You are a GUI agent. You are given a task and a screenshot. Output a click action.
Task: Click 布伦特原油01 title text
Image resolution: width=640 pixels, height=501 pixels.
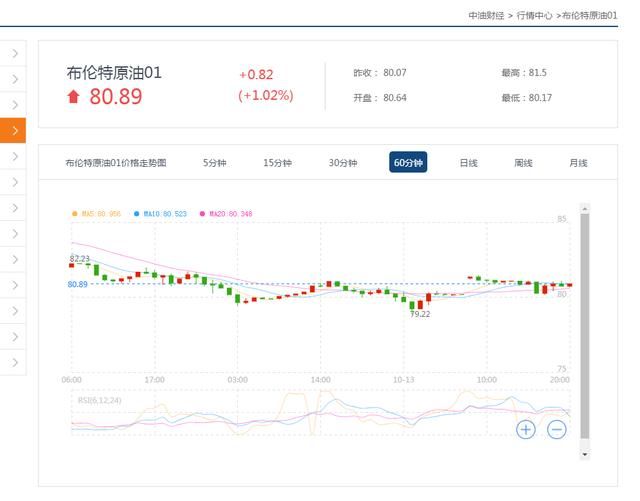(114, 73)
